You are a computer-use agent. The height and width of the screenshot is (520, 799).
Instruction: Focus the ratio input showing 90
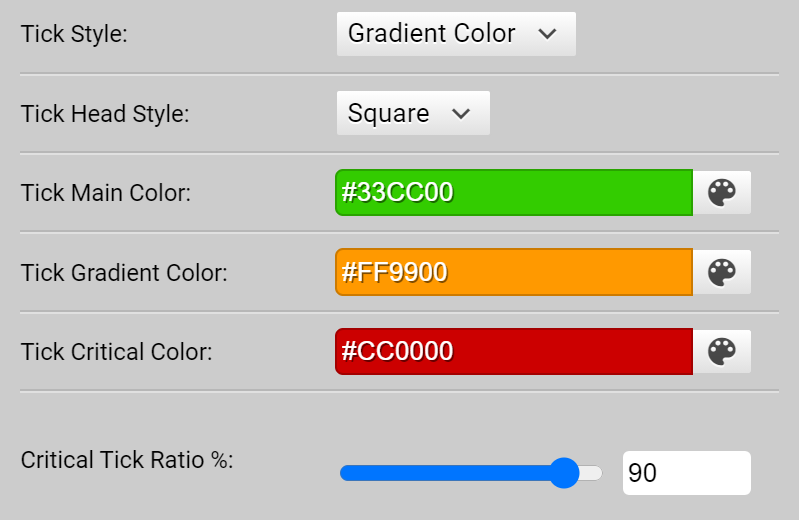pyautogui.click(x=686, y=473)
